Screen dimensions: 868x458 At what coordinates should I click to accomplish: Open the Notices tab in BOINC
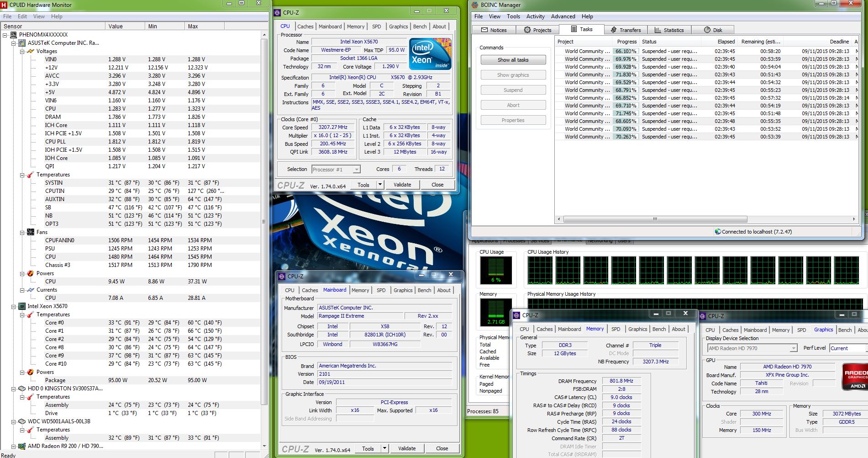(494, 30)
